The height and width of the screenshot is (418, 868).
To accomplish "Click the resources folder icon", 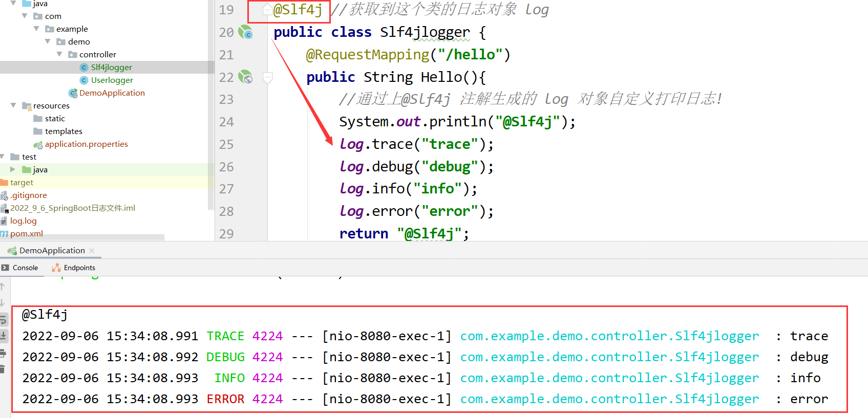I will [27, 106].
